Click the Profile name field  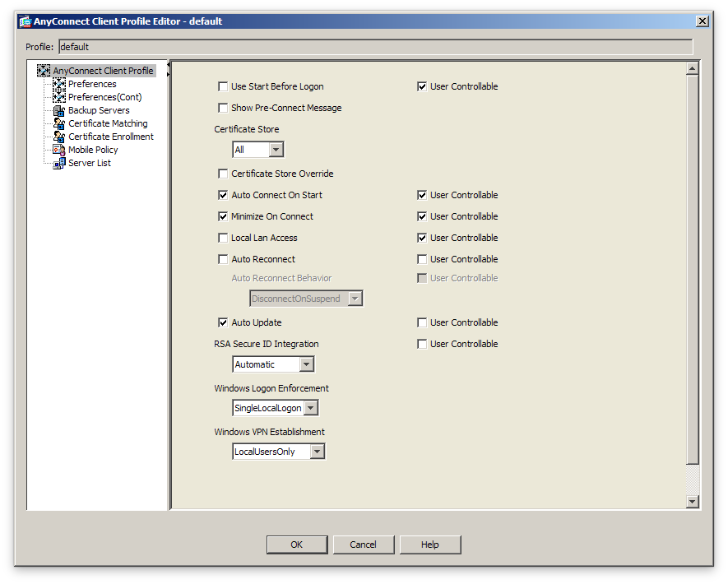[376, 47]
